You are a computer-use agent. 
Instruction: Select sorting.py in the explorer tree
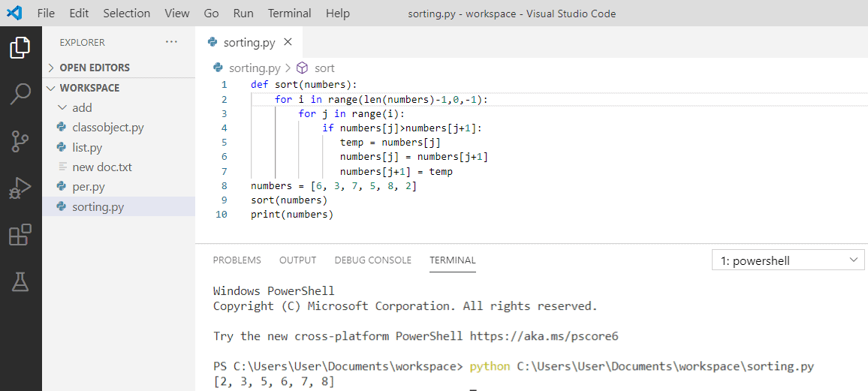pyautogui.click(x=119, y=207)
